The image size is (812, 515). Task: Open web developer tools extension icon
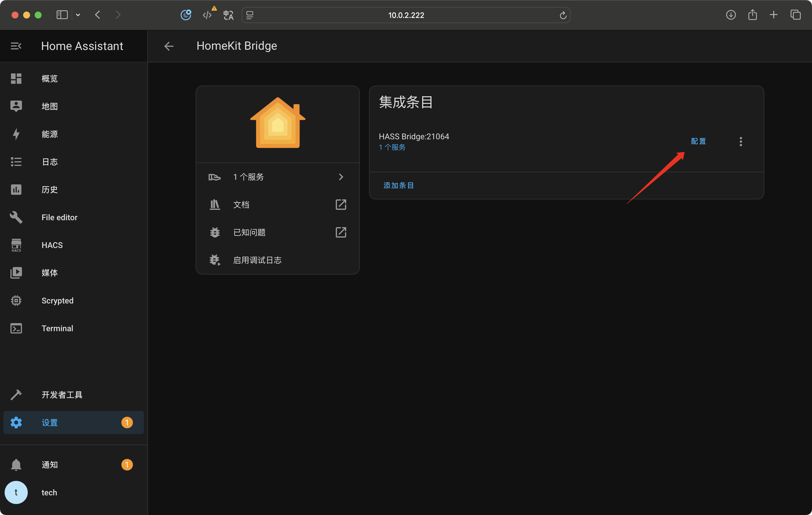click(208, 15)
